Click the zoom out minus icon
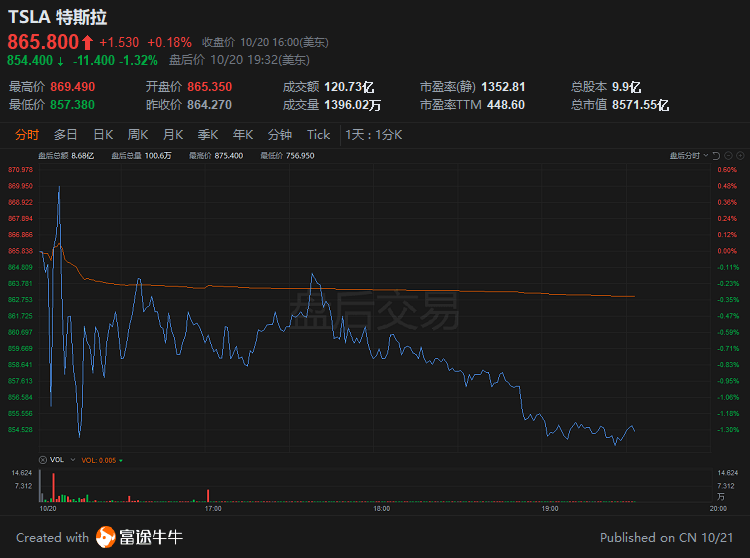The image size is (750, 558). coord(729,156)
